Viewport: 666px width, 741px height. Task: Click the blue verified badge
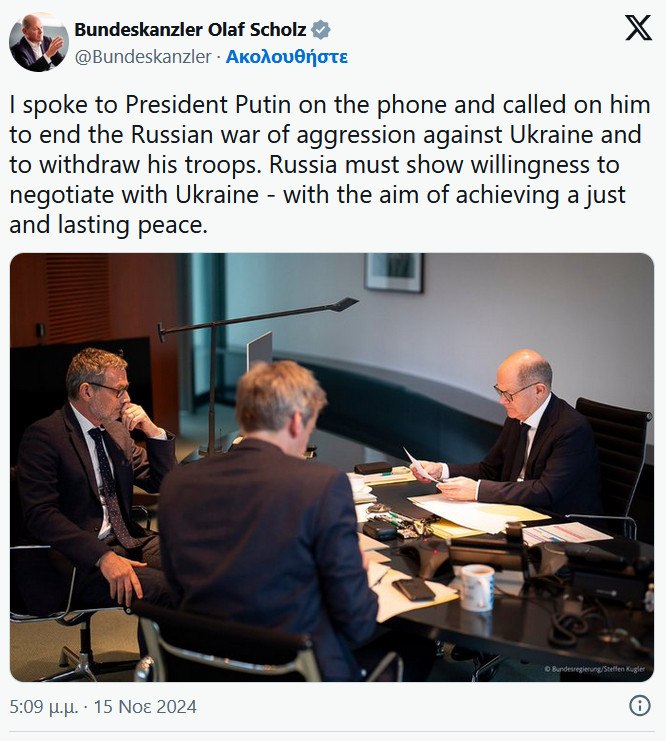pos(321,30)
